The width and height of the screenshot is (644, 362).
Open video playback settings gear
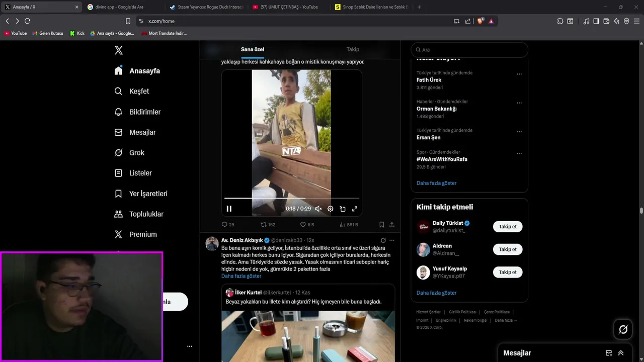(x=330, y=209)
